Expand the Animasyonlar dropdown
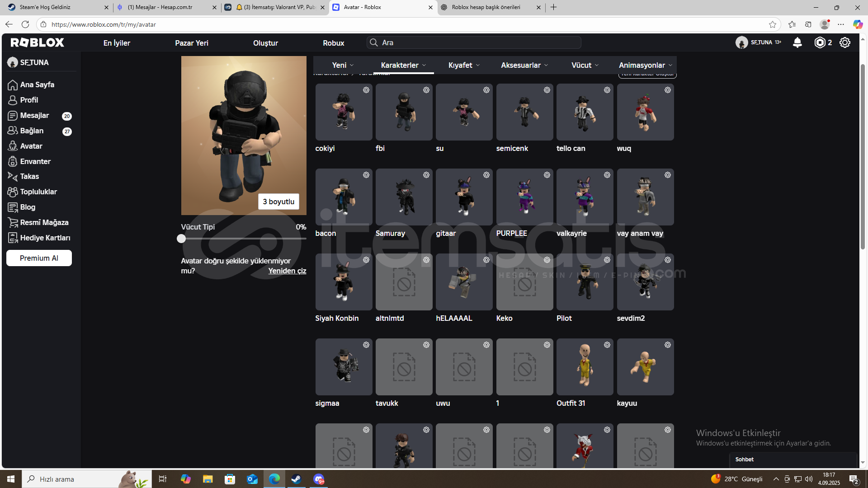 pyautogui.click(x=646, y=65)
